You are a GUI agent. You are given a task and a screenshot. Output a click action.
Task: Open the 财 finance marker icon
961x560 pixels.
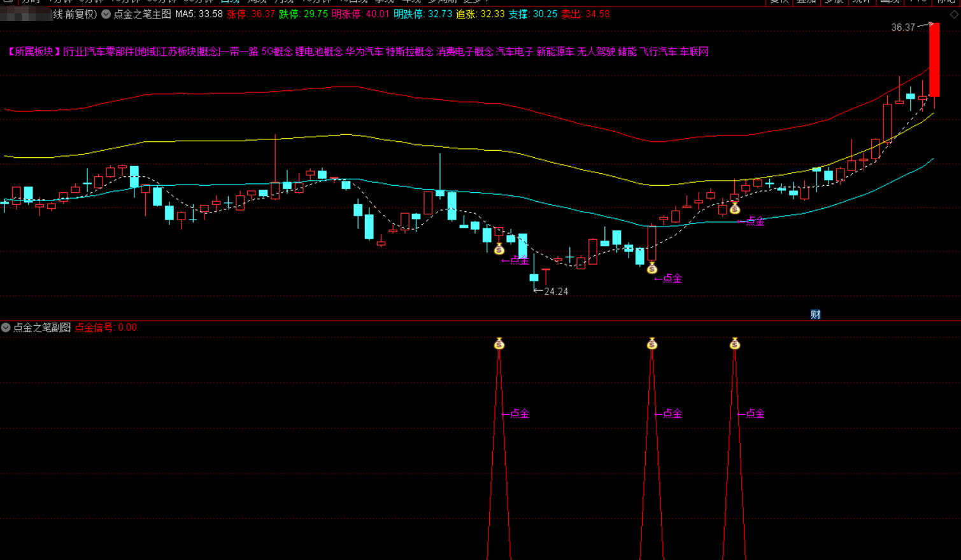(x=815, y=314)
